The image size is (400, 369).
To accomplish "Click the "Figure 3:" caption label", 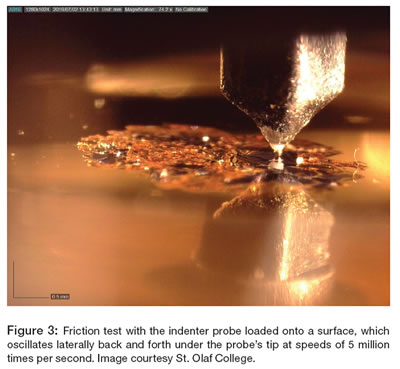I will pos(33,331).
